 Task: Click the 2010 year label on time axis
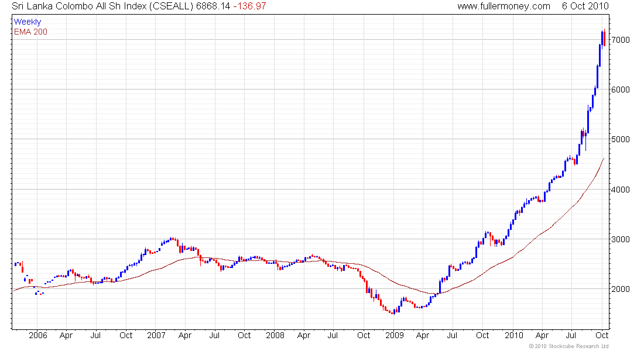[514, 335]
